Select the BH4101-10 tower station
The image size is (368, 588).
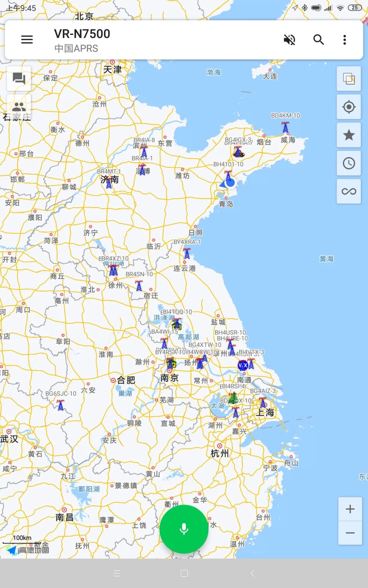tap(228, 176)
